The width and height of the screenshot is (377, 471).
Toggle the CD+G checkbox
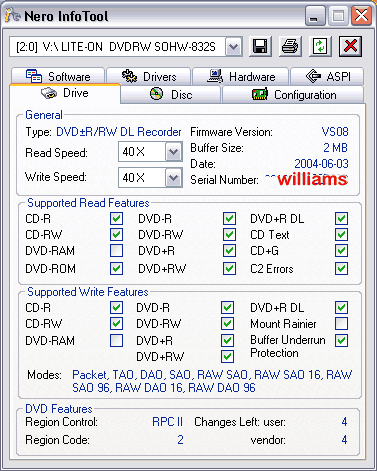click(342, 251)
